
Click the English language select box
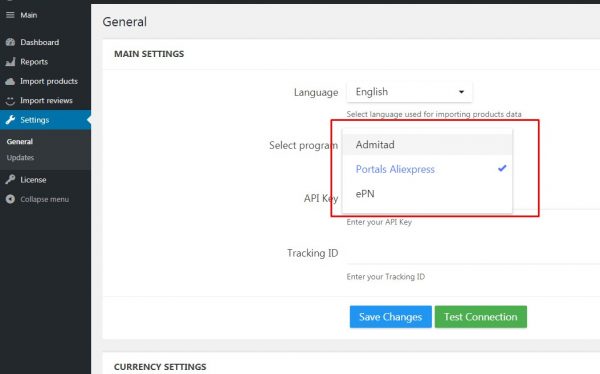pos(409,92)
